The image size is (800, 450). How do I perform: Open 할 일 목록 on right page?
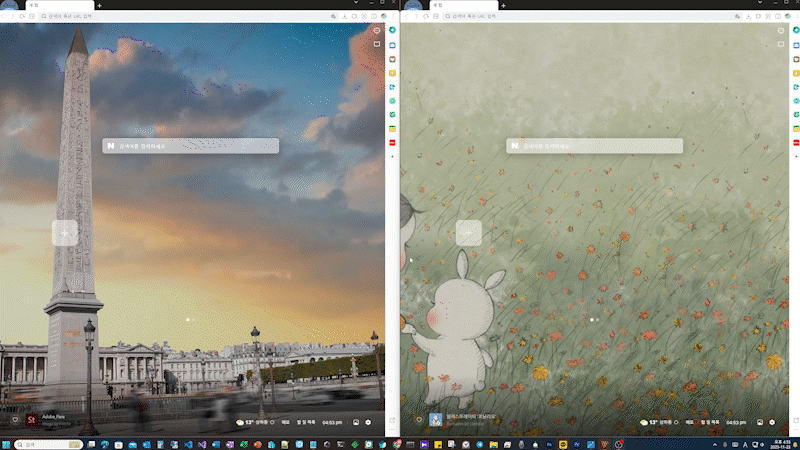710,422
